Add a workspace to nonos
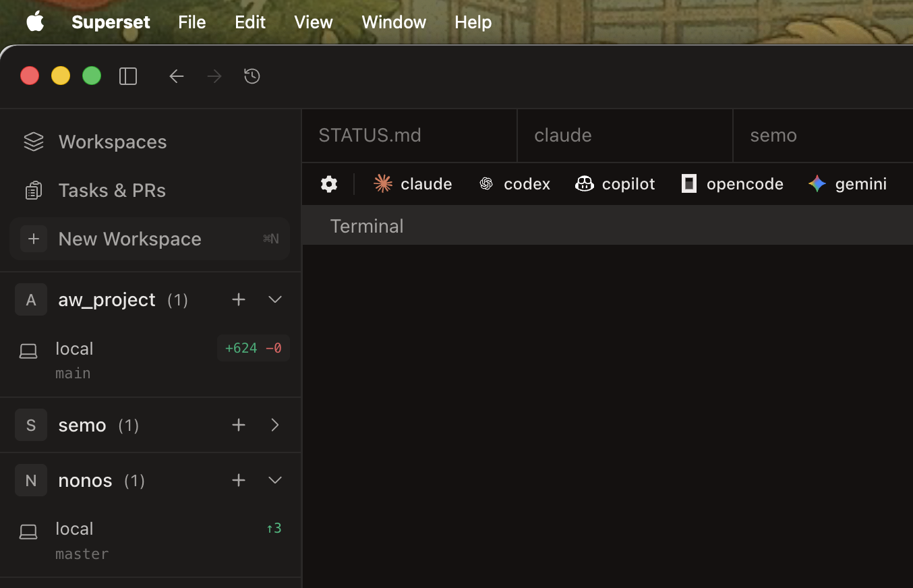The height and width of the screenshot is (588, 913). tap(239, 480)
